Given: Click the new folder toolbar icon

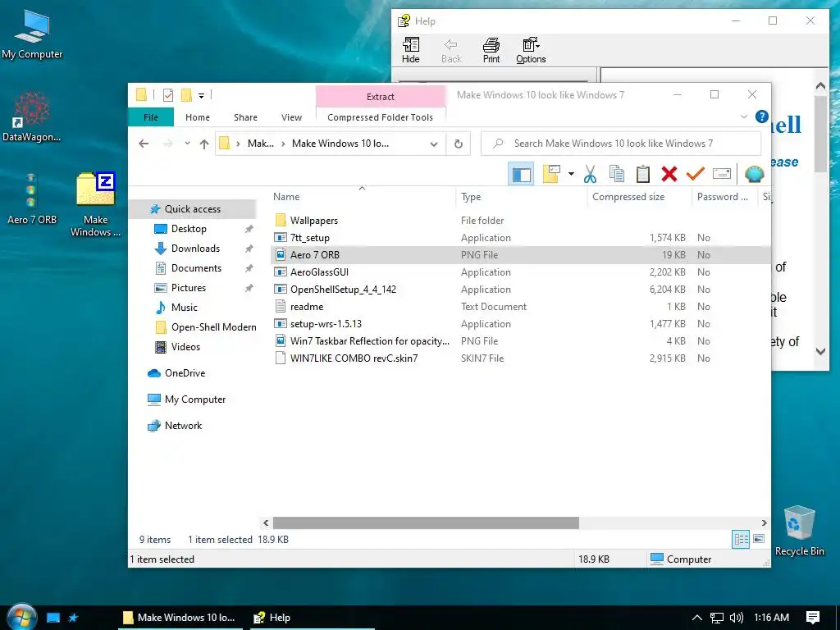Looking at the screenshot, I should point(551,174).
